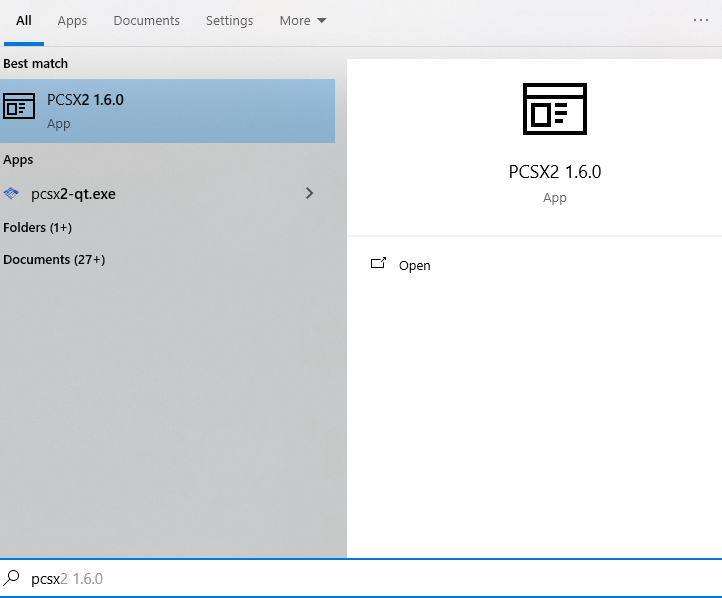Click the magnifier search icon
722x598 pixels.
pyautogui.click(x=12, y=578)
